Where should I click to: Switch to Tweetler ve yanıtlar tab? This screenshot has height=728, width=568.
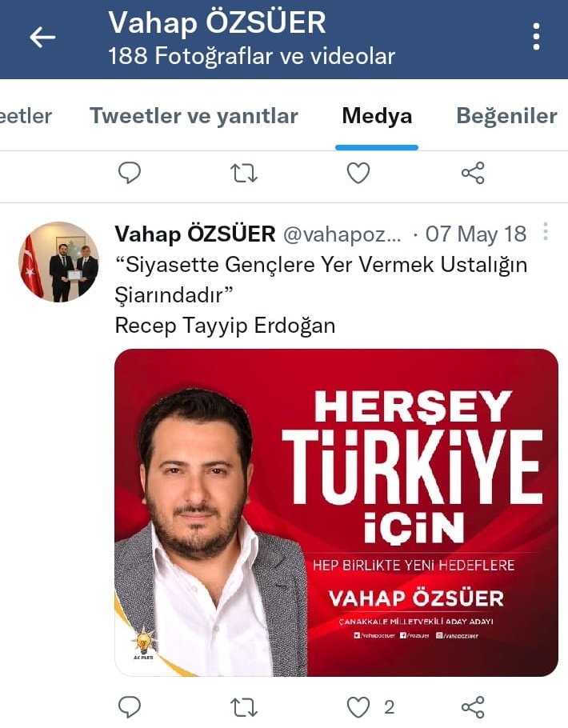[x=194, y=116]
